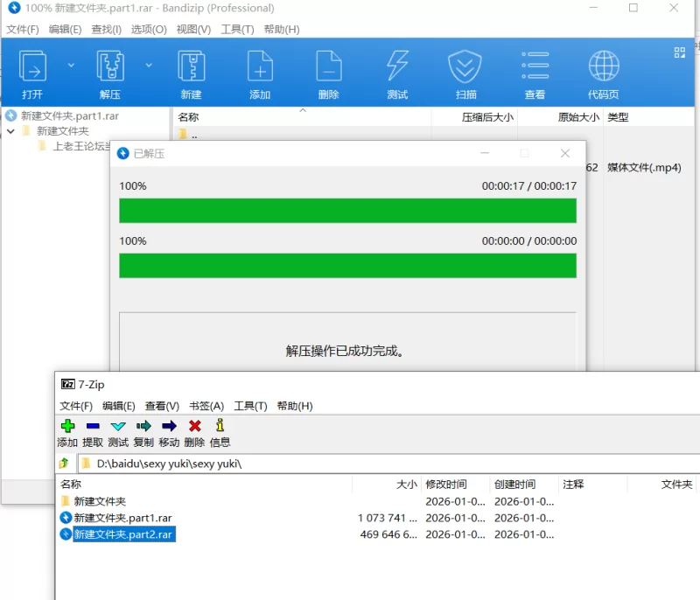Select 新建文件夹.part2.rar in 7-Zip list
700x600 pixels.
pos(122,534)
